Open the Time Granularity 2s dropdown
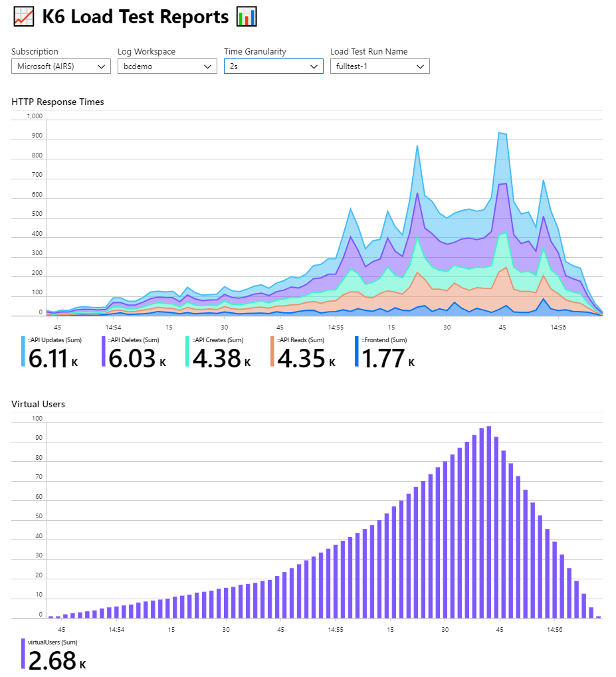616x677 pixels. (x=273, y=66)
